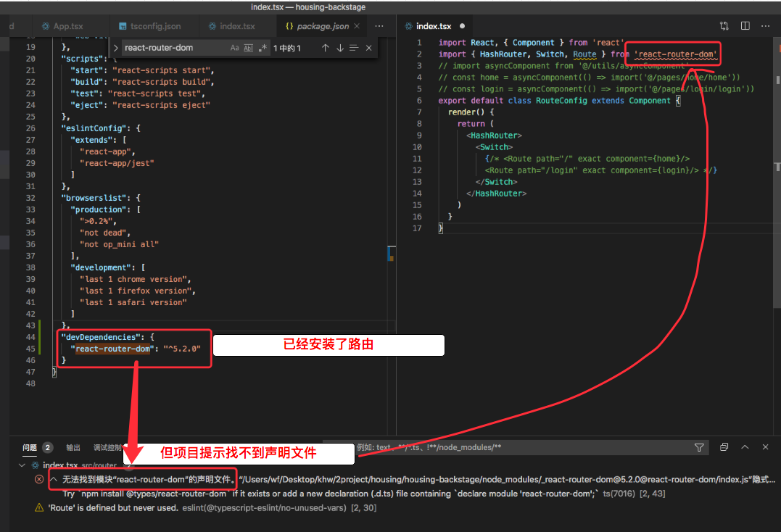Collapse the devDependencies code fold in package.json
781x532 pixels.
(42, 336)
